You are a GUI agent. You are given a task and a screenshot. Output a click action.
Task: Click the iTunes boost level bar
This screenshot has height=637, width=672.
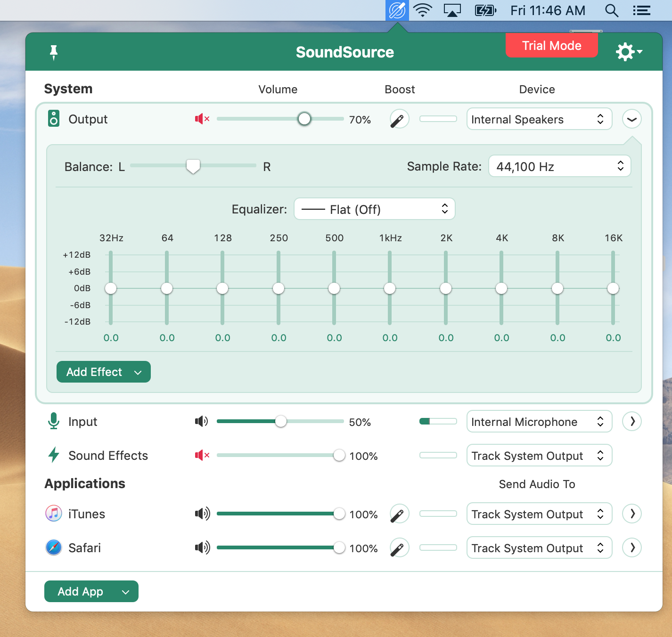(438, 514)
